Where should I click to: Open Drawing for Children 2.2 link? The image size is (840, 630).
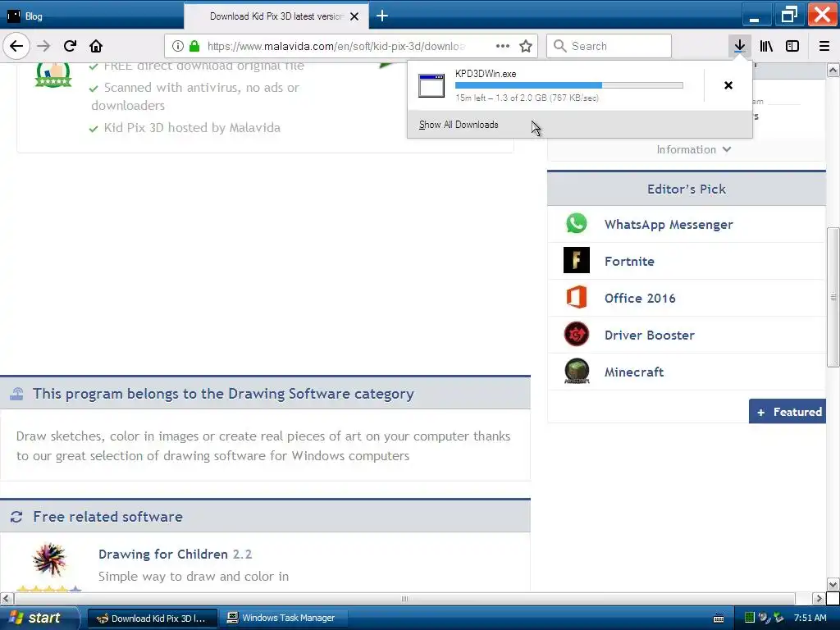(x=176, y=555)
